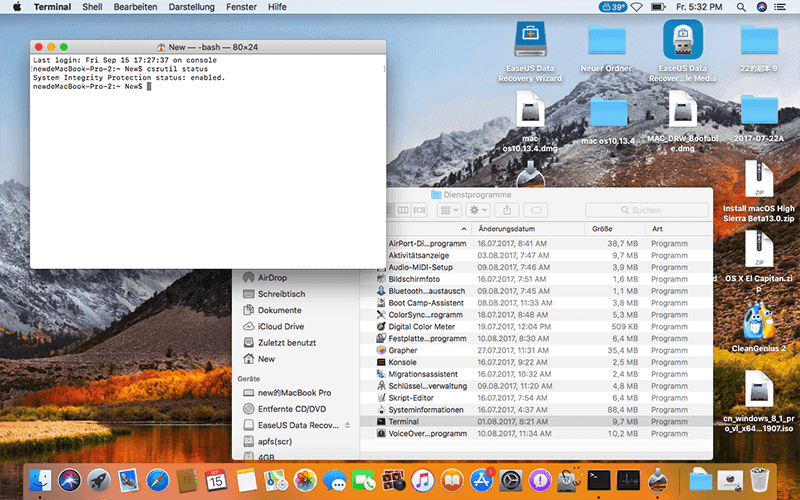Open the Darstellung menu
This screenshot has height=500, width=800.
tap(191, 7)
